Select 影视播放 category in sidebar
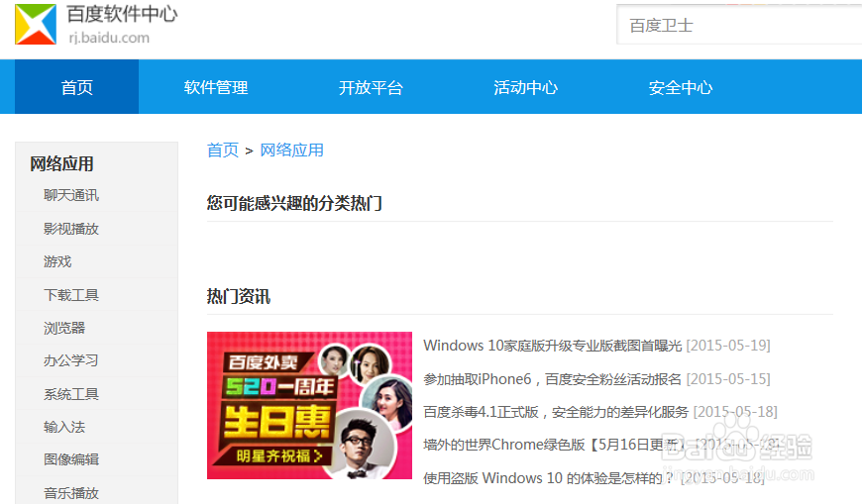862x504 pixels. tap(71, 229)
